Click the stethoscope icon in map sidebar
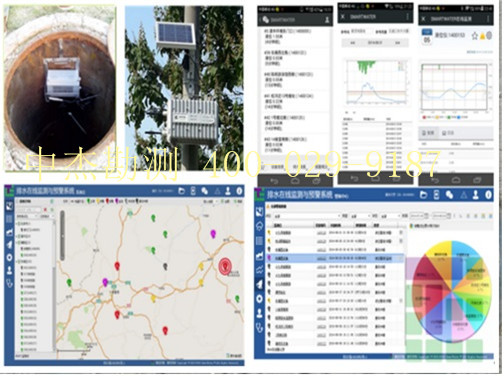This screenshot has height=376, width=504. pyautogui.click(x=9, y=284)
